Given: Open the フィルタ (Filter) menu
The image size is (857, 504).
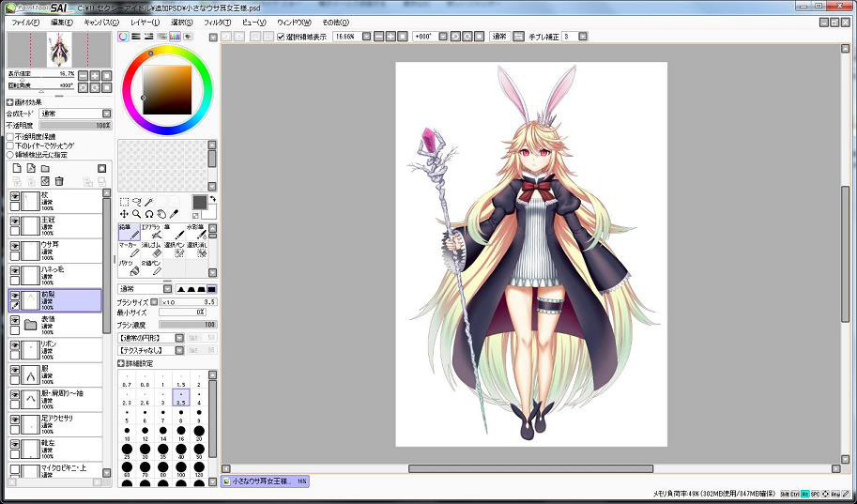Looking at the screenshot, I should tap(217, 21).
